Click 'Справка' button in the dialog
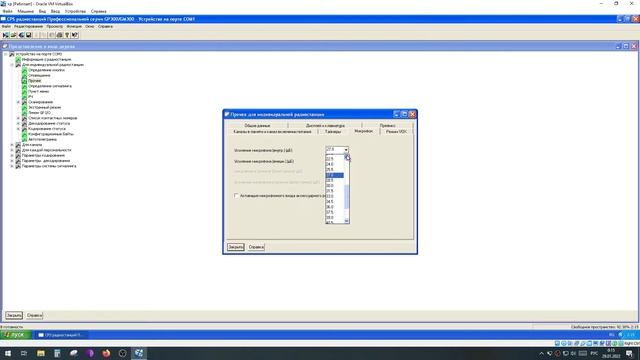Image resolution: width=640 pixels, height=360 pixels. click(256, 247)
